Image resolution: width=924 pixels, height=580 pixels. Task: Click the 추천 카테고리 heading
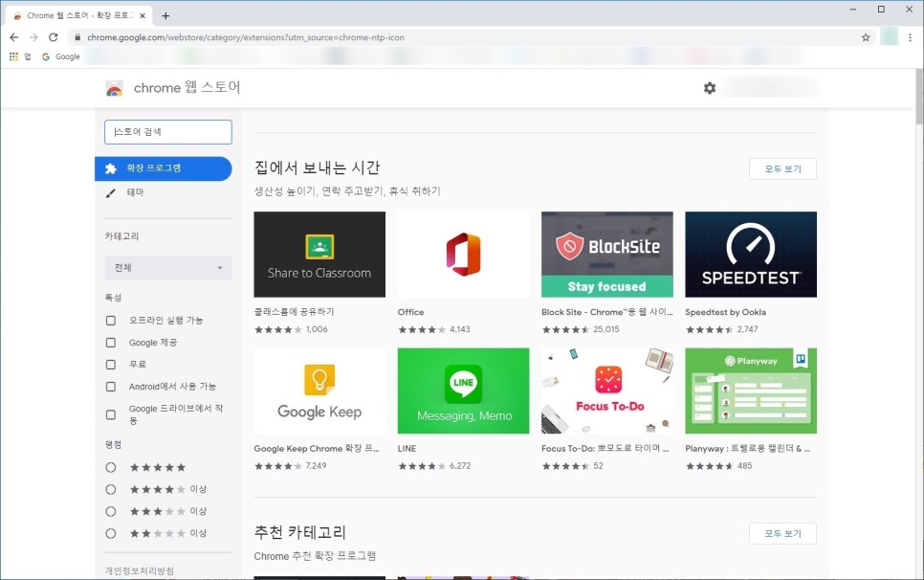pyautogui.click(x=300, y=533)
